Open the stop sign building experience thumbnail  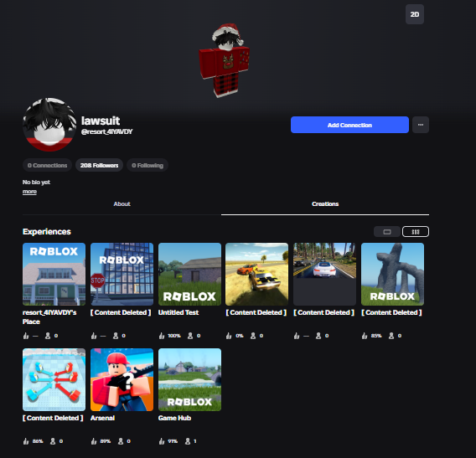122,274
